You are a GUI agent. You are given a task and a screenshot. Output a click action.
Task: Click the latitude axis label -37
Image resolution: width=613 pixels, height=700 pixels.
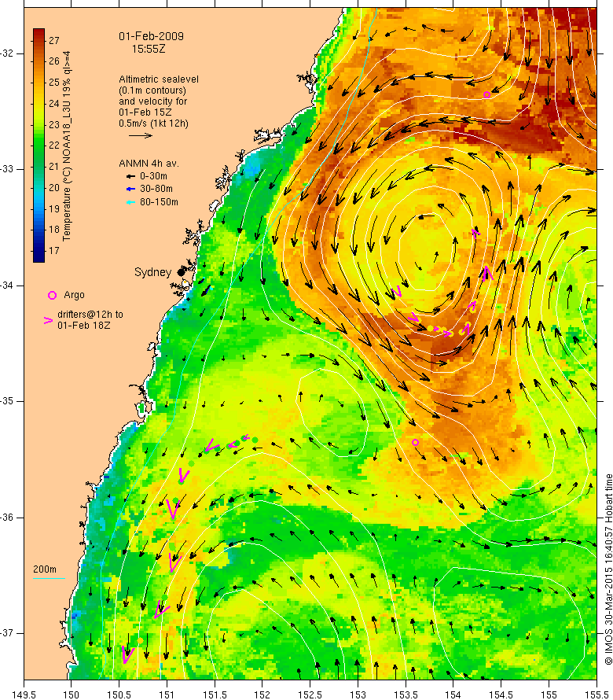point(7,633)
